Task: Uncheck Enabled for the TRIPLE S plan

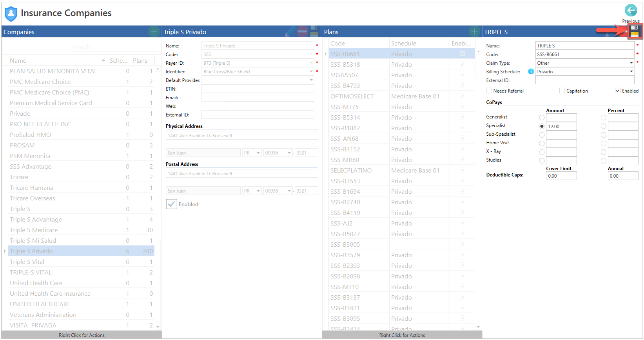Action: pos(618,91)
